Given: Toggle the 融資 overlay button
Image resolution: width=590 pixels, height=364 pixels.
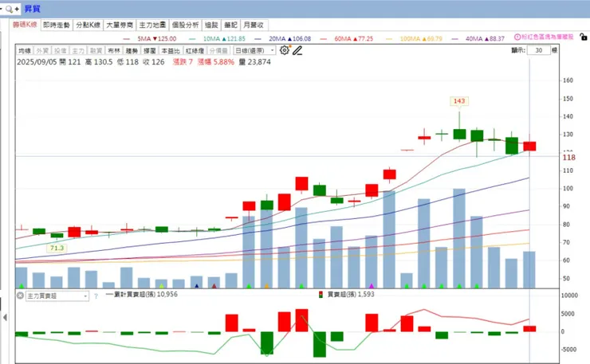Looking at the screenshot, I should (x=96, y=50).
